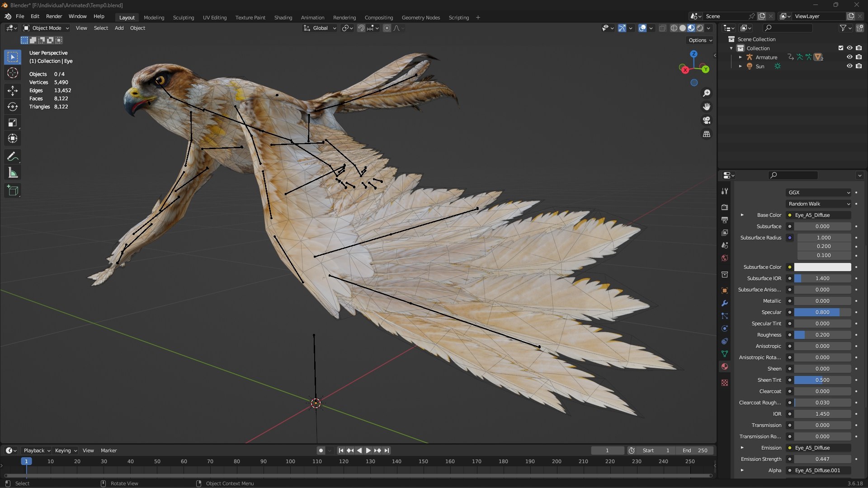The height and width of the screenshot is (488, 868).
Task: Open the Playback popover in timeline
Action: (x=37, y=450)
